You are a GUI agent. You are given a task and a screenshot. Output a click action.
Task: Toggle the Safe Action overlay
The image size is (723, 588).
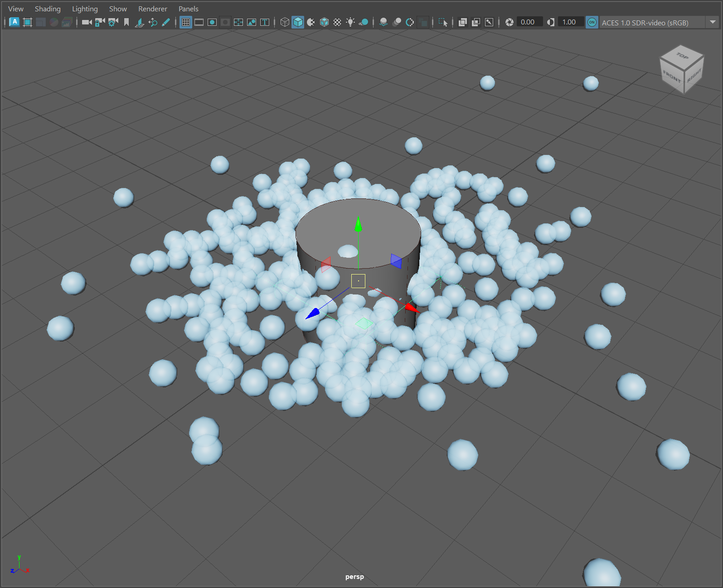click(252, 22)
